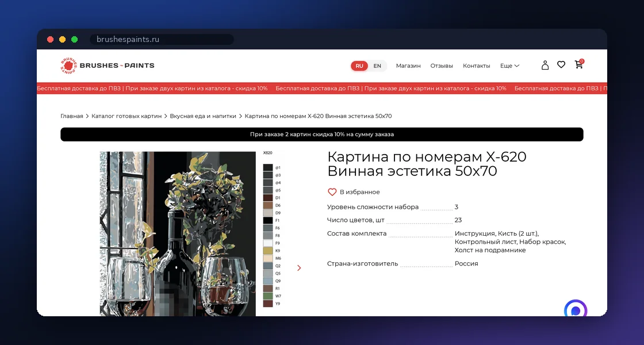Click the heart next to В избранное
The height and width of the screenshot is (345, 644).
coord(332,192)
